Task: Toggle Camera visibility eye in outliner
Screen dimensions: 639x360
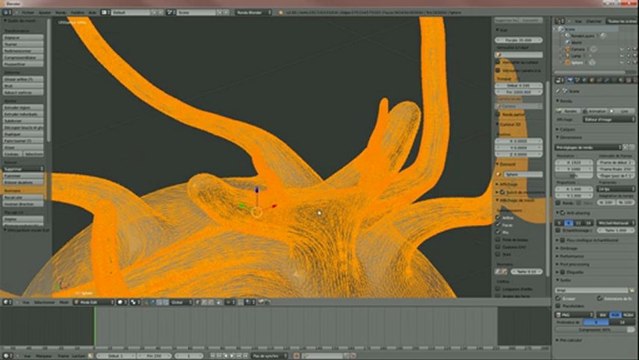Action: tap(622, 49)
